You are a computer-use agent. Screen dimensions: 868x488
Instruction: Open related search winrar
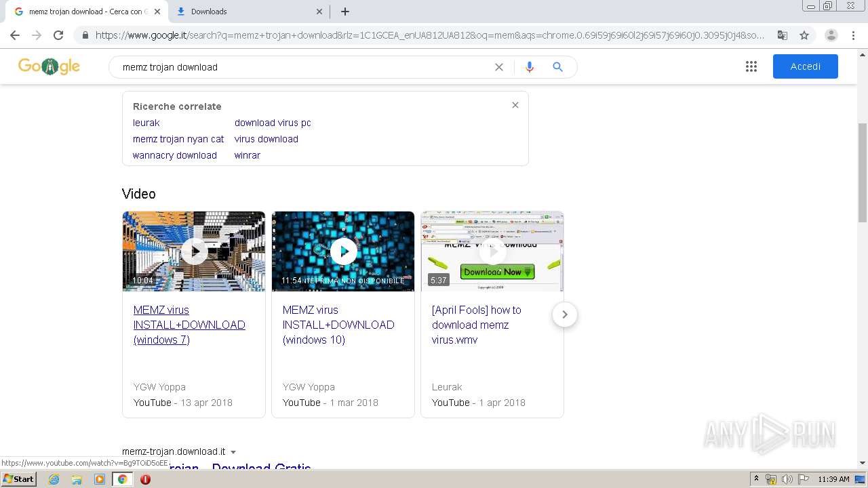tap(248, 155)
